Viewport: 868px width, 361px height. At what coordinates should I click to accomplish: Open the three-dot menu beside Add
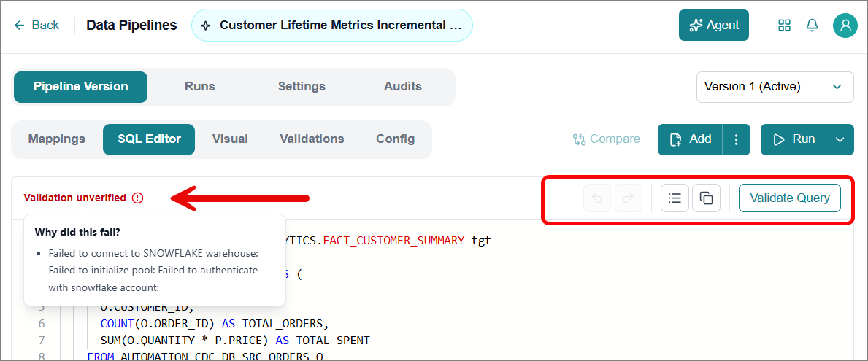point(737,139)
